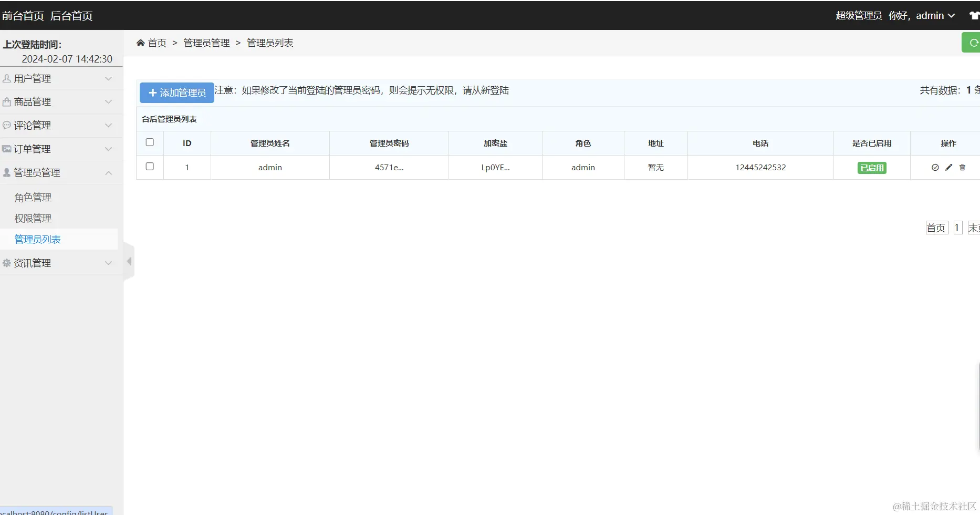The height and width of the screenshot is (515, 980).
Task: Click the disable (check-circle) icon in admin row
Action: click(x=935, y=168)
